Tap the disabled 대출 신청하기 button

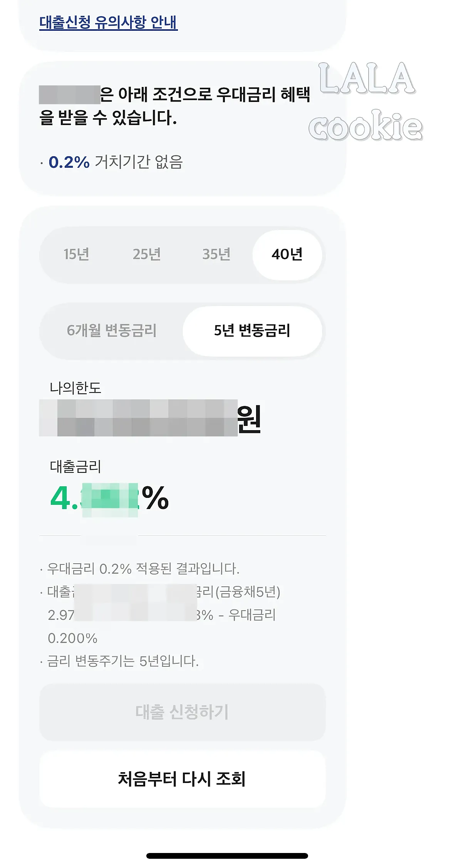point(182,713)
